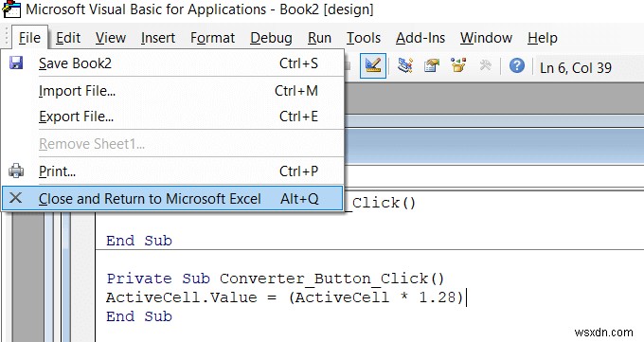Open the Tools menu

point(364,38)
